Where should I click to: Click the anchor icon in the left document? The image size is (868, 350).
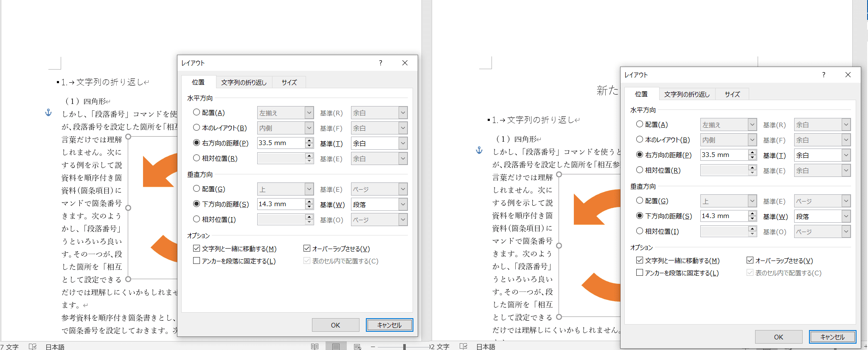point(48,112)
